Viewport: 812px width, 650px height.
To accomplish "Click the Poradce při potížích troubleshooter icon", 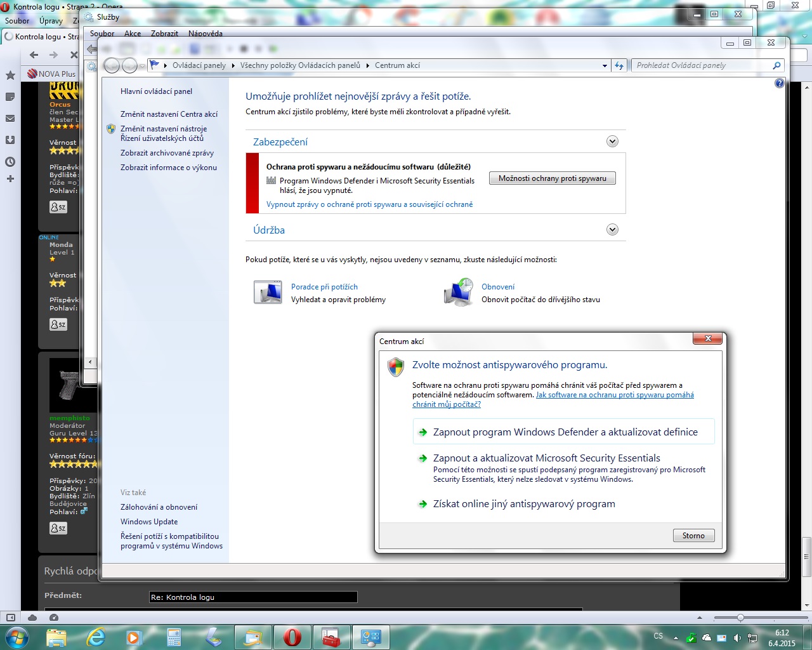I will pos(268,293).
